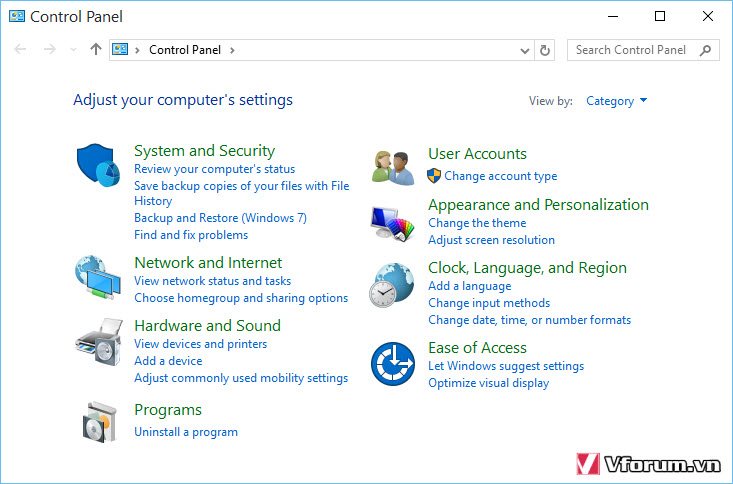733x484 pixels.
Task: Minimize the Control Panel window
Action: [613, 16]
